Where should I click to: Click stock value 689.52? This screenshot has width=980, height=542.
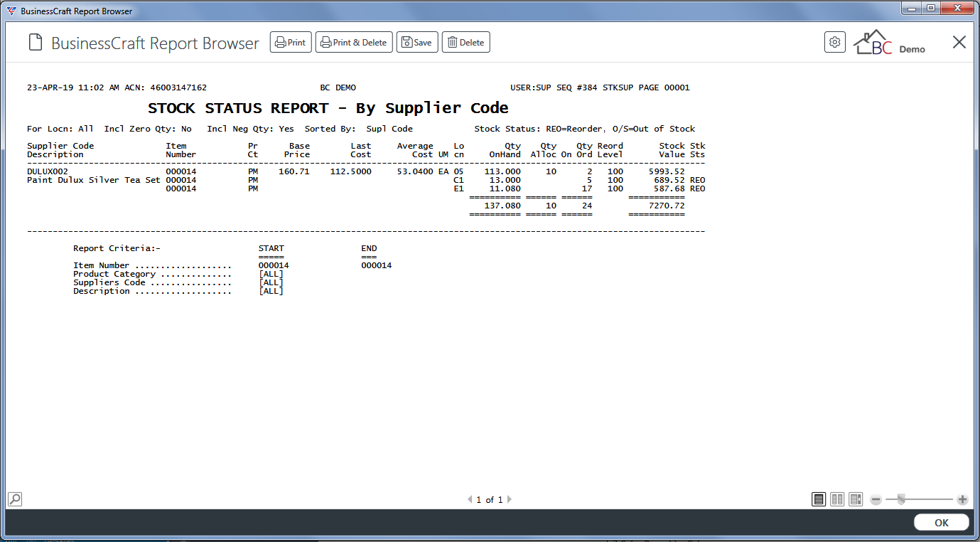[x=669, y=181]
